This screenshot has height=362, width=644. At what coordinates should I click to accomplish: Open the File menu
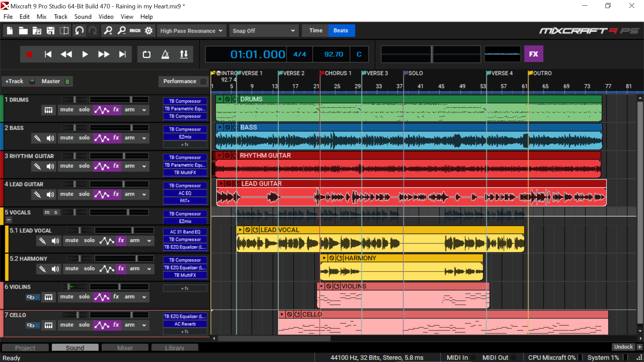(x=8, y=17)
